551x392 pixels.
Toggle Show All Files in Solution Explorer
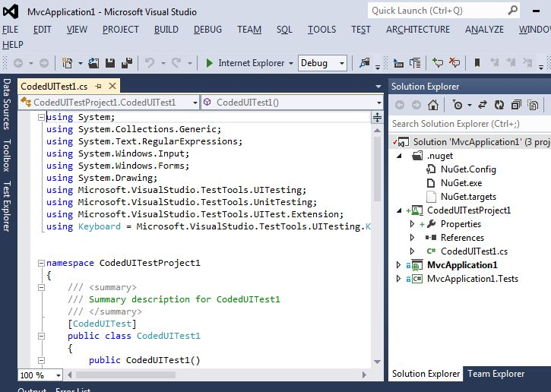click(534, 105)
